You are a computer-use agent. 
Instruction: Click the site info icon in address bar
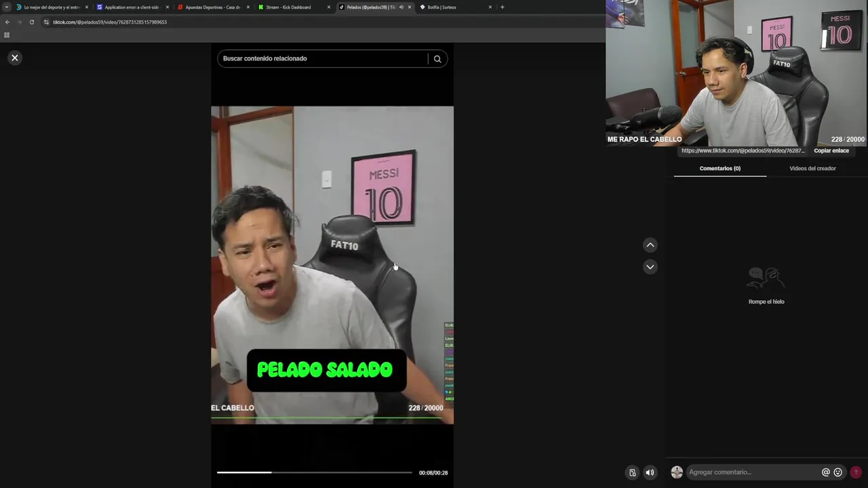tap(46, 22)
